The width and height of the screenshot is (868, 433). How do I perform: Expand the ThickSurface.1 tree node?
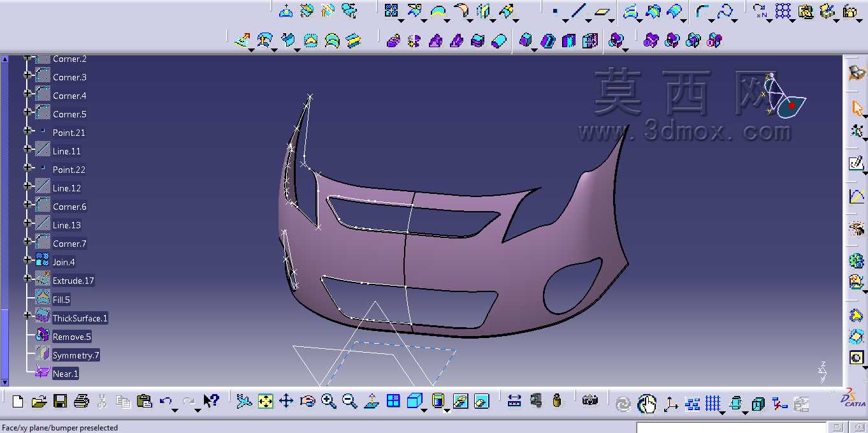[27, 315]
